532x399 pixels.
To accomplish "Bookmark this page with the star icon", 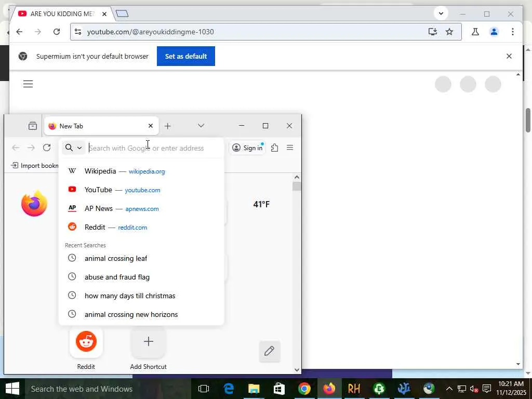I will point(449,32).
